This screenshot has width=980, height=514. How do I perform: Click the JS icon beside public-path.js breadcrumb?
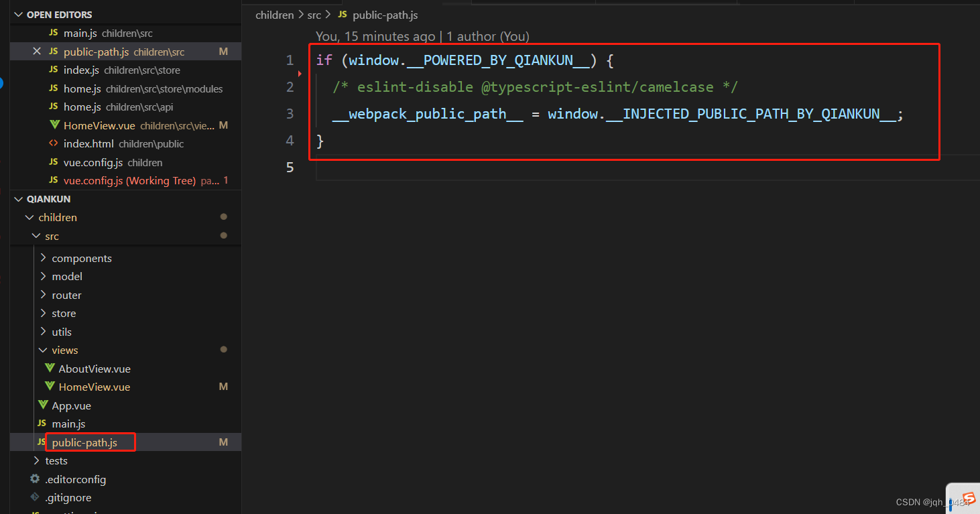(342, 14)
